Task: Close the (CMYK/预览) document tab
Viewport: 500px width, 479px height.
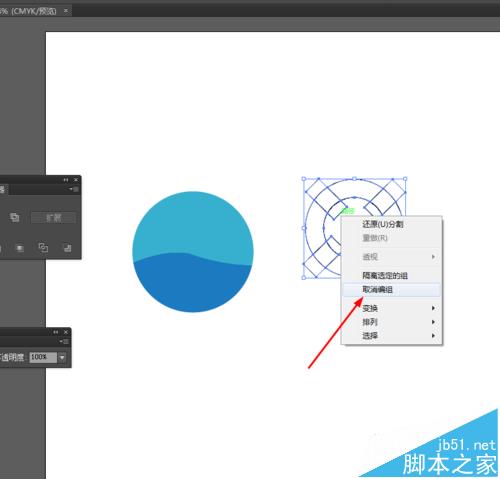Action: pos(66,11)
